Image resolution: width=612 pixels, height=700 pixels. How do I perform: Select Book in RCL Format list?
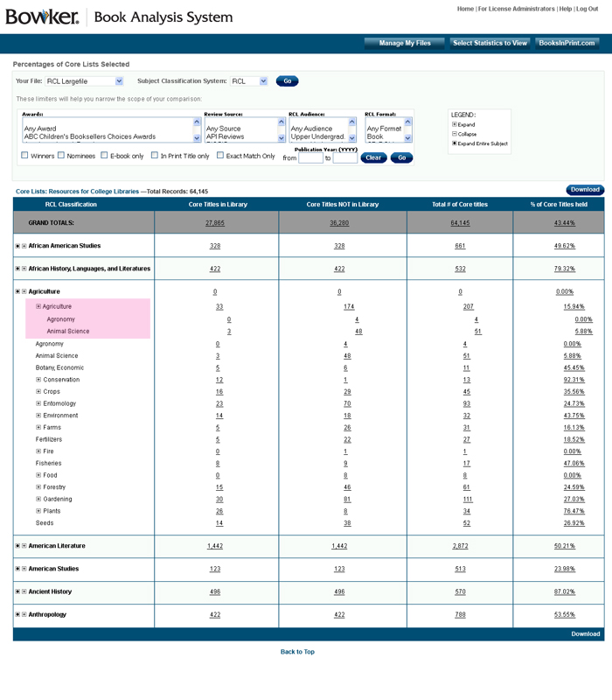(x=375, y=136)
